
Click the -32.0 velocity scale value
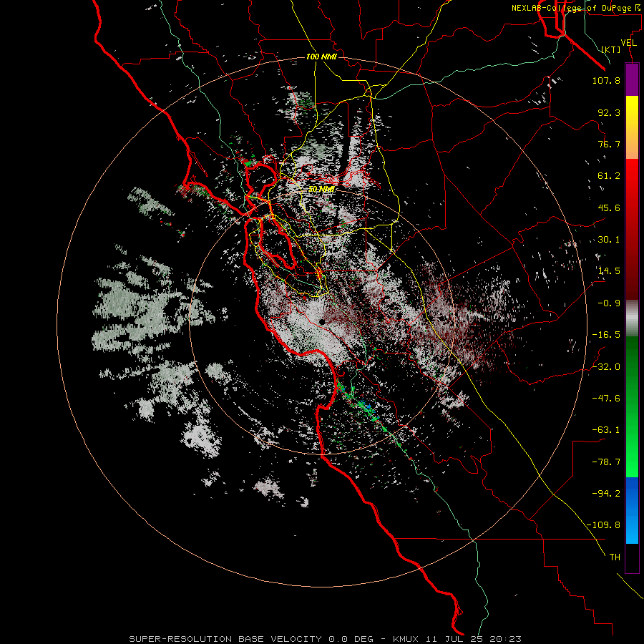606,367
